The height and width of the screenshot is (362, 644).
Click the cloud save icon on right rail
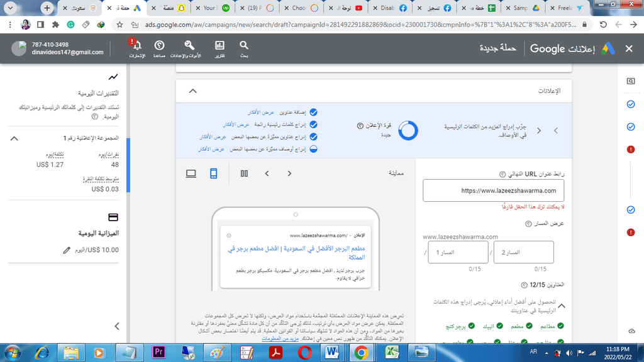pyautogui.click(x=631, y=331)
